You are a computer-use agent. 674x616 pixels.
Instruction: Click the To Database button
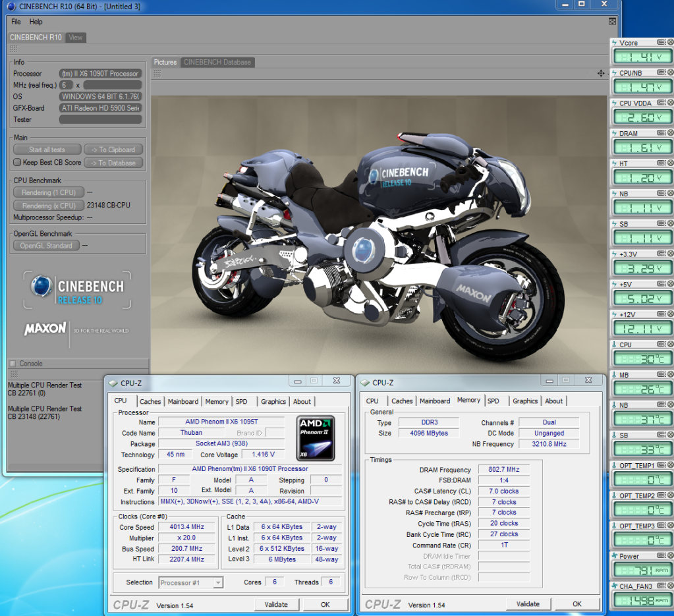tap(113, 163)
